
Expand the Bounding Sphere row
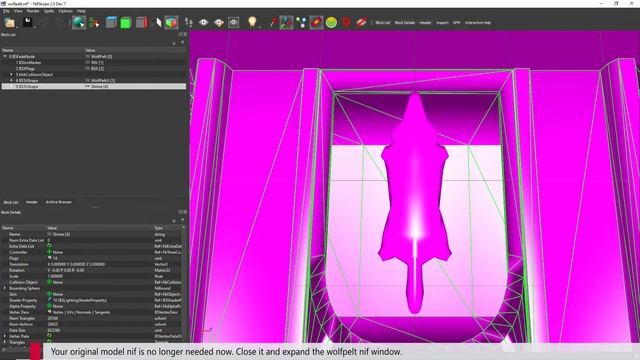click(5, 288)
